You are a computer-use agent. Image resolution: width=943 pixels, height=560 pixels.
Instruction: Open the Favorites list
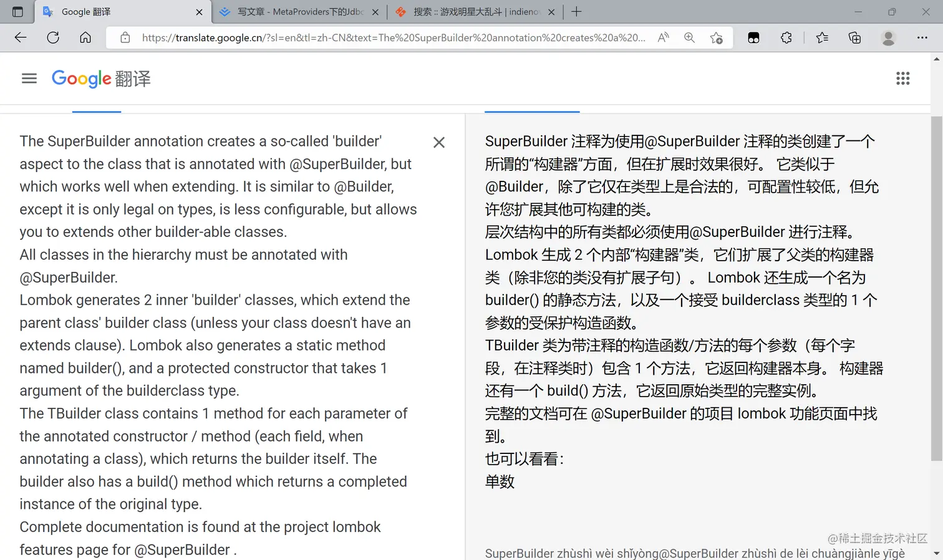click(822, 37)
